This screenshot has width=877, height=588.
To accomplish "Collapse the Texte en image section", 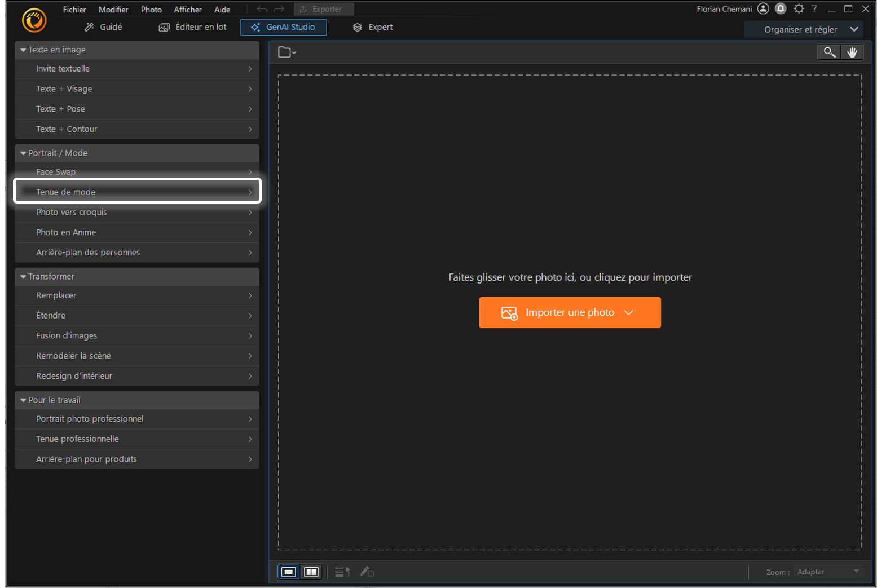I will tap(23, 50).
